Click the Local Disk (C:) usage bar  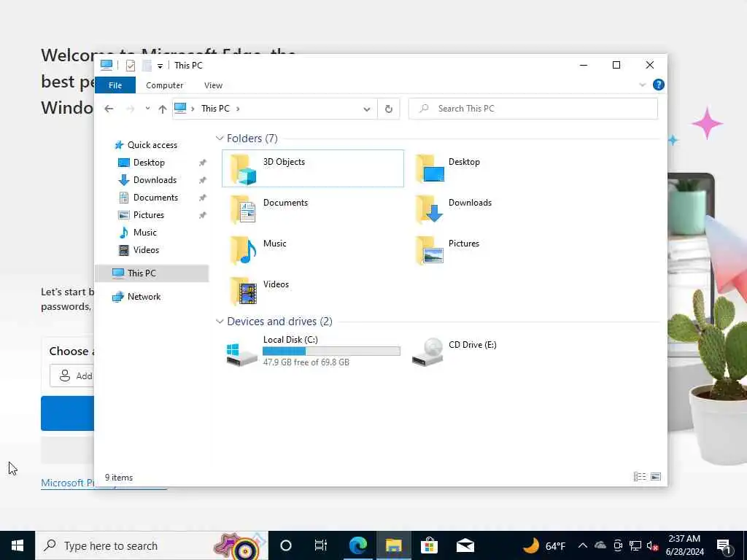click(331, 351)
